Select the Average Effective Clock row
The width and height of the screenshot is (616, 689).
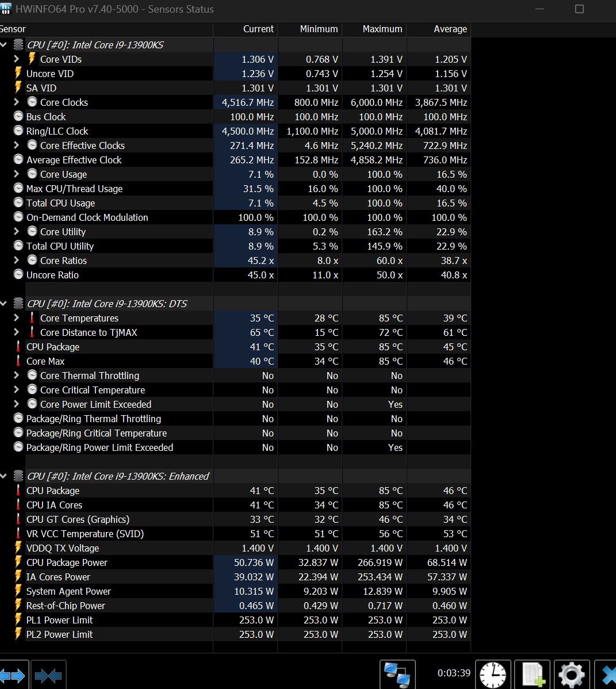tap(235, 159)
